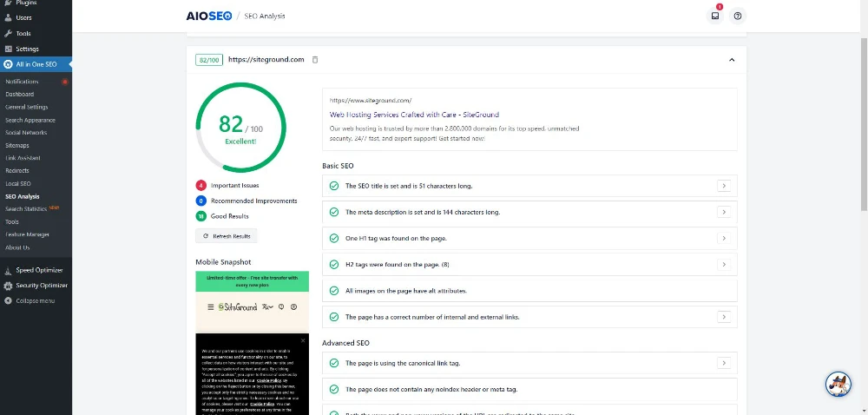The height and width of the screenshot is (415, 868).
Task: Click the Recommended Improvements count badge
Action: click(x=201, y=201)
